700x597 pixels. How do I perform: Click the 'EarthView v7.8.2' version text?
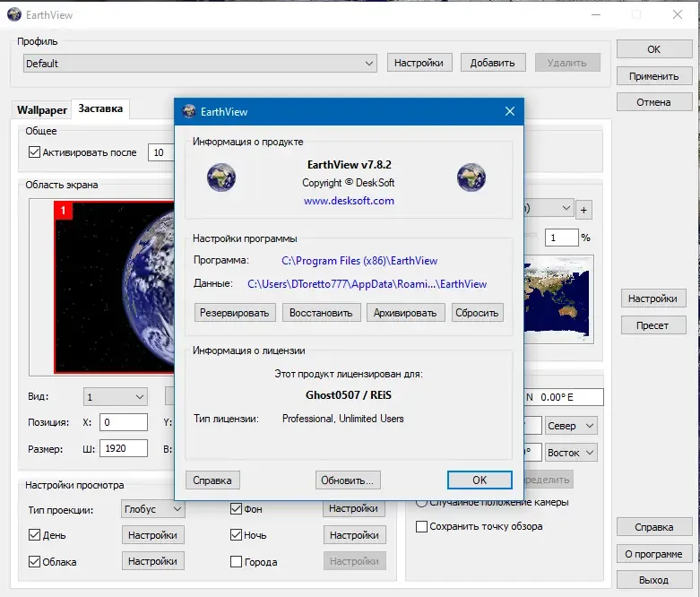coord(350,165)
